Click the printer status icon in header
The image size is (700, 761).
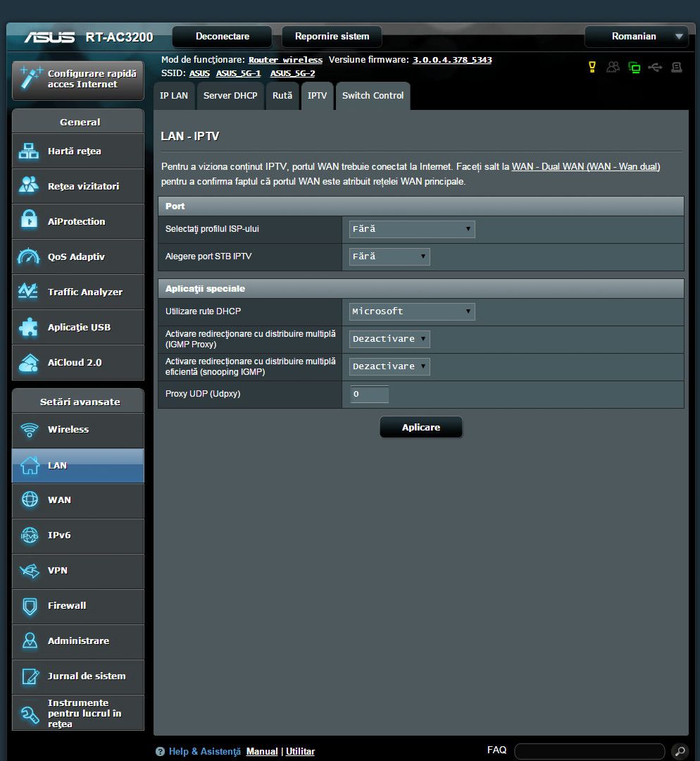677,67
